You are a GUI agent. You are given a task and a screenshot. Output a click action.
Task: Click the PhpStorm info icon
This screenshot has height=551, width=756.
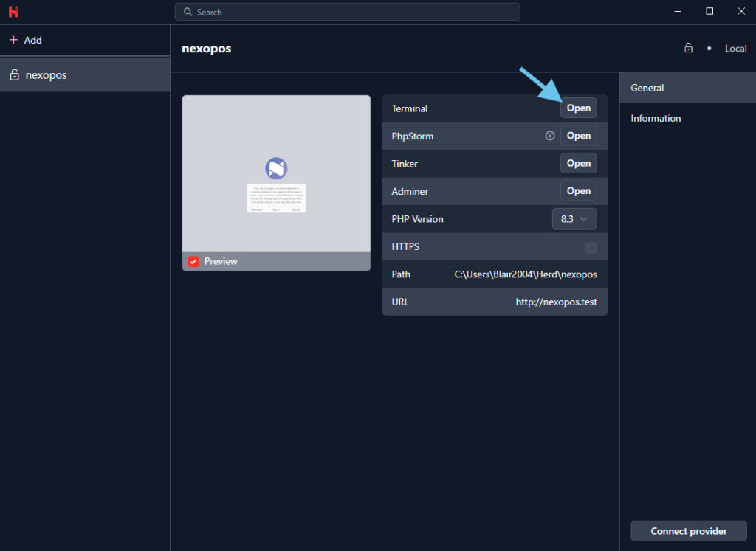click(x=549, y=136)
